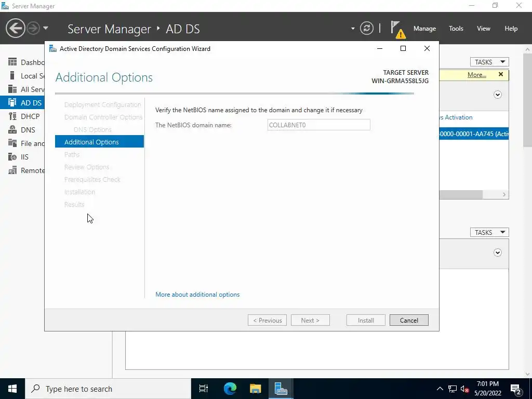This screenshot has height=399, width=532.
Task: Select the Results wizard step
Action: click(74, 204)
